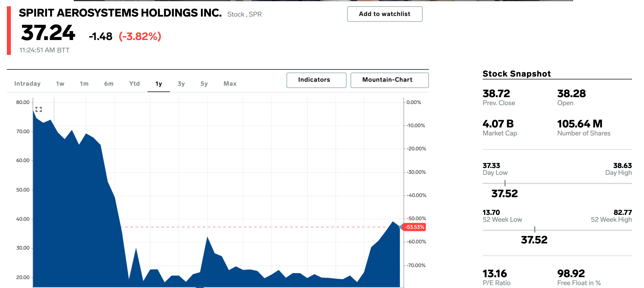Click the 52 Week High value 82.77

point(623,213)
